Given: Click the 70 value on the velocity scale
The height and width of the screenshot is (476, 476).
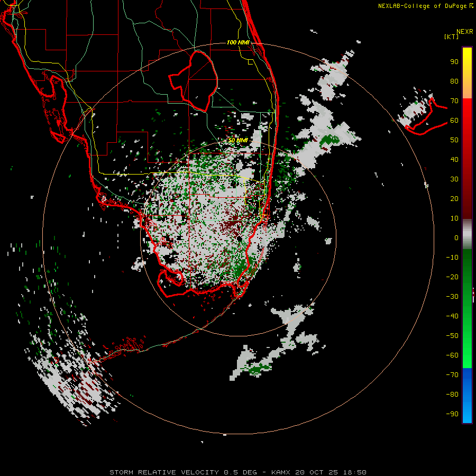Looking at the screenshot, I should (454, 101).
